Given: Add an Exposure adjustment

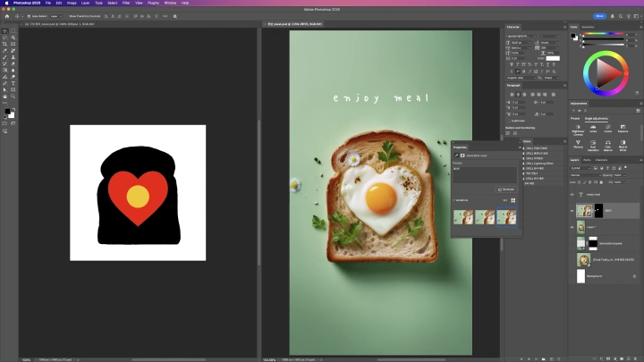Looking at the screenshot, I should click(623, 129).
